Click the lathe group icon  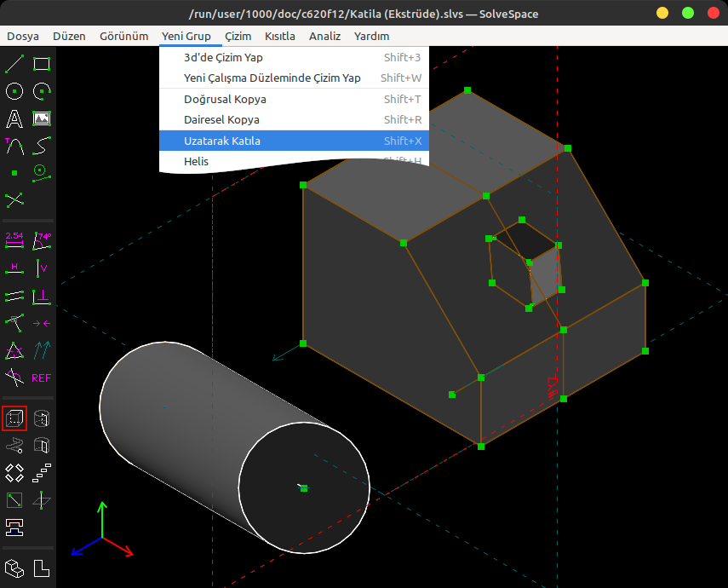click(x=42, y=418)
